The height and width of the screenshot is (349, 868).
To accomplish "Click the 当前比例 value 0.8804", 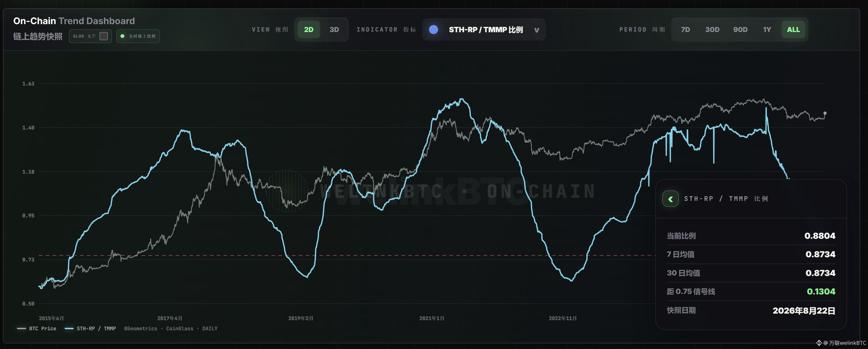I will tap(820, 236).
